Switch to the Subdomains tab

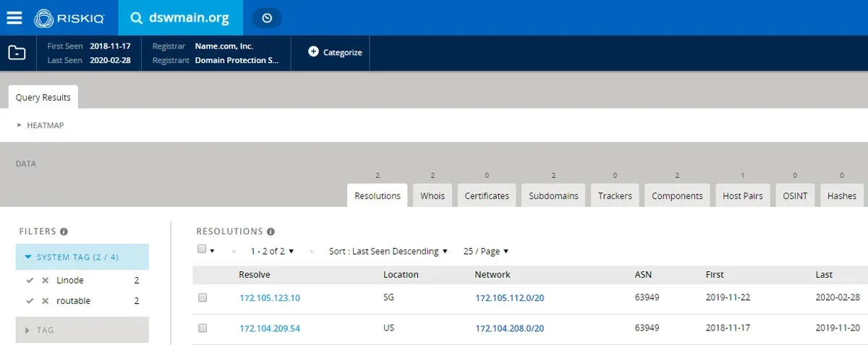[553, 196]
